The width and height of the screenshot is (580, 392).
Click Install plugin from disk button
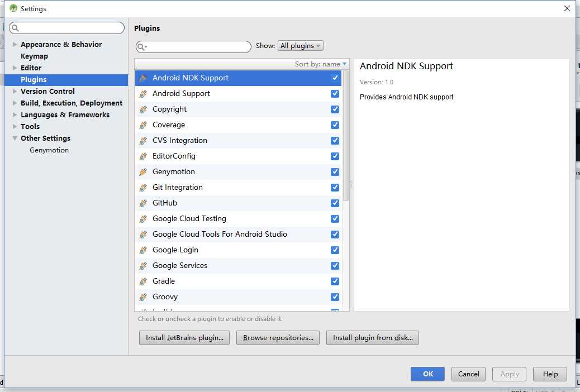tap(373, 338)
